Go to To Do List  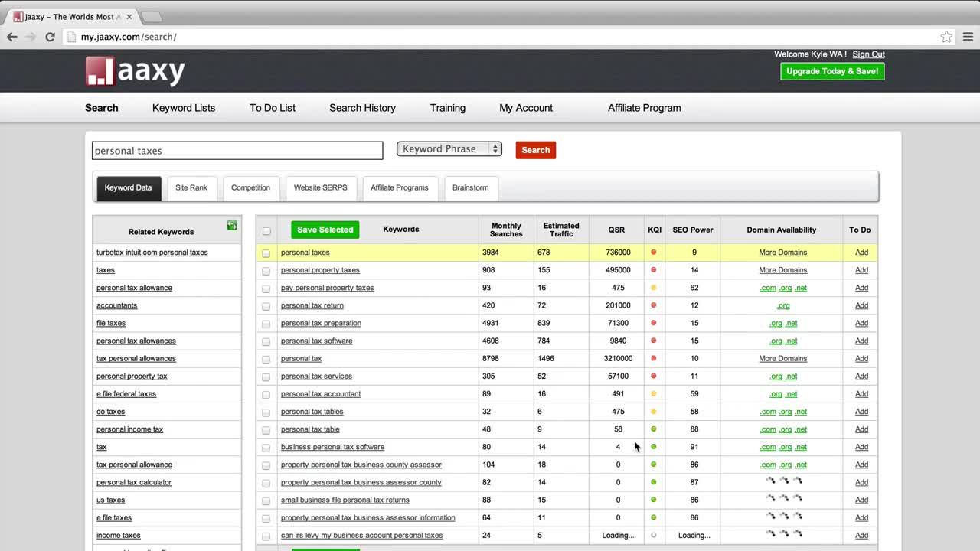[273, 108]
